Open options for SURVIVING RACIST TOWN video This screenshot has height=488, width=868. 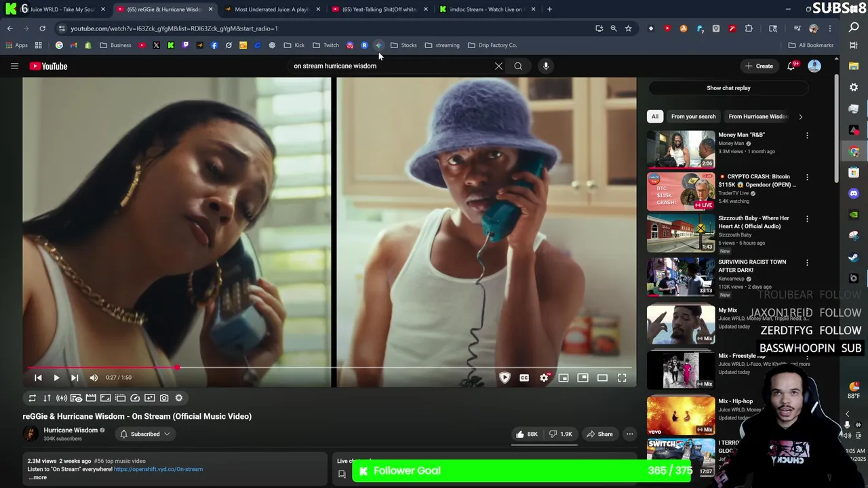807,263
